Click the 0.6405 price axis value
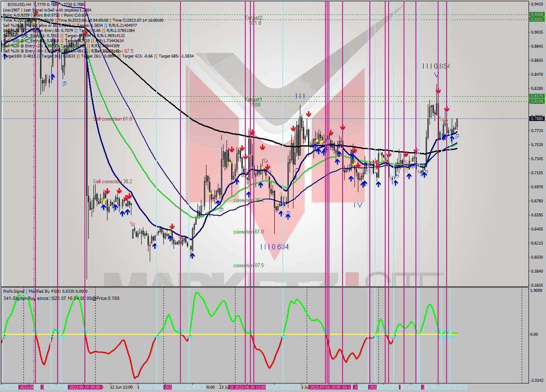Image resolution: width=546 pixels, height=392 pixels. [537, 229]
